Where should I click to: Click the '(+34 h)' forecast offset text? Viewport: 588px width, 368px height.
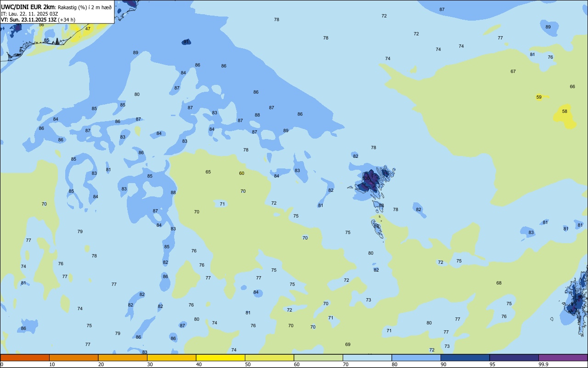[x=67, y=20]
